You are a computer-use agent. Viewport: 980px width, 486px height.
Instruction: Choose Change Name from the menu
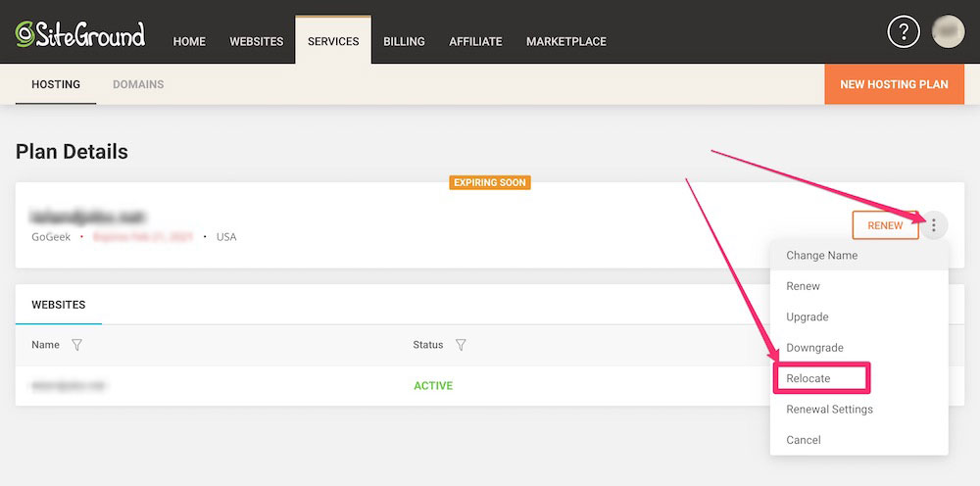(x=859, y=256)
